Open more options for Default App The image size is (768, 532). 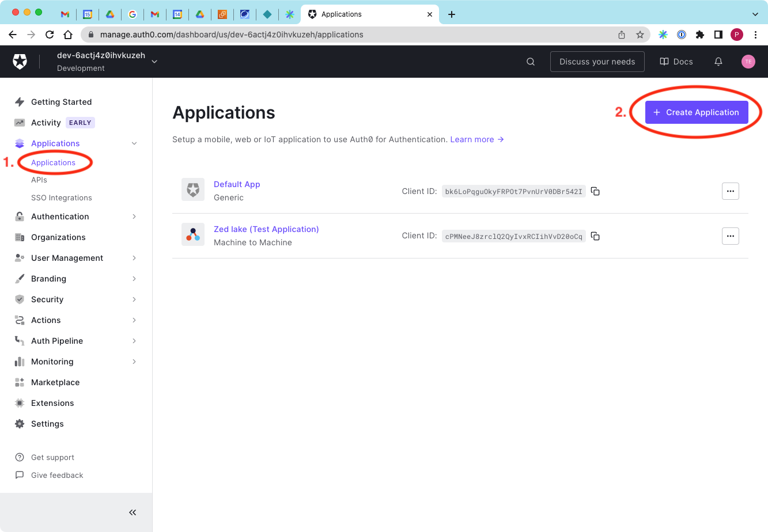coord(731,191)
